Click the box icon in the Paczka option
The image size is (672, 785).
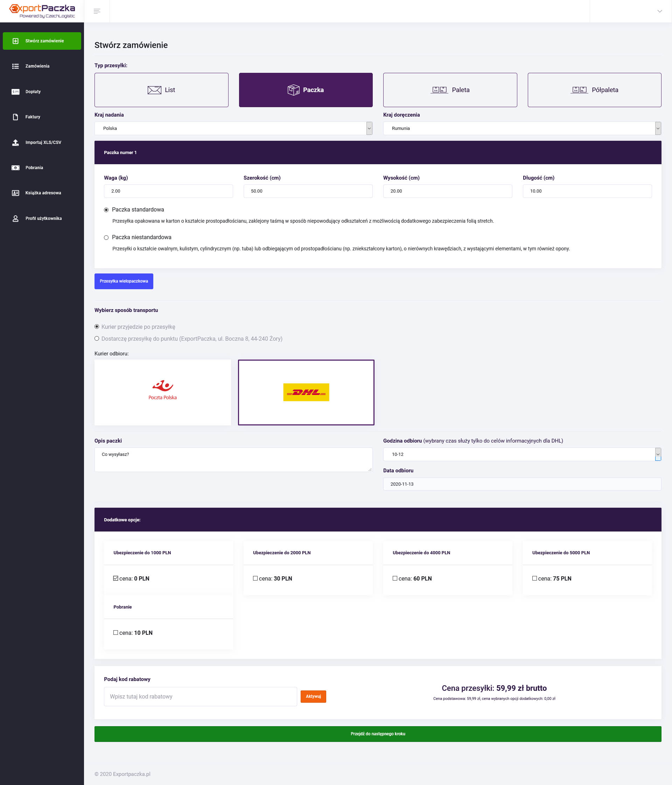pyautogui.click(x=294, y=90)
